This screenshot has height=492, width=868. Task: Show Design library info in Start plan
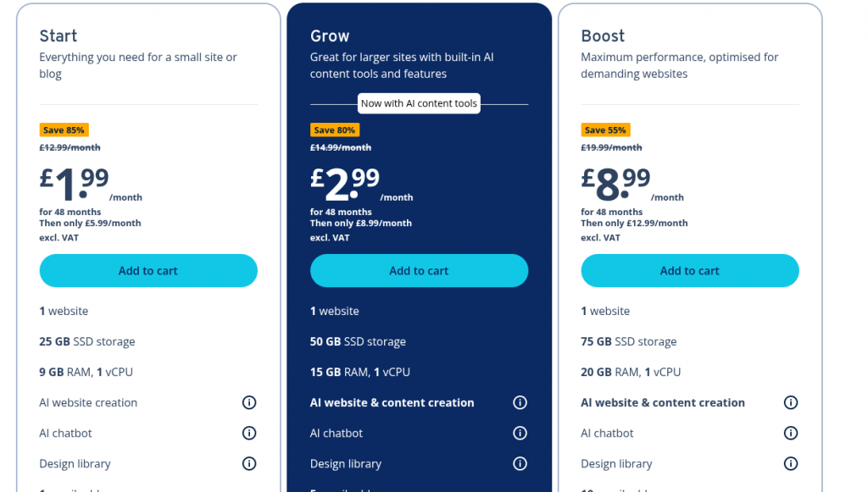pos(249,464)
